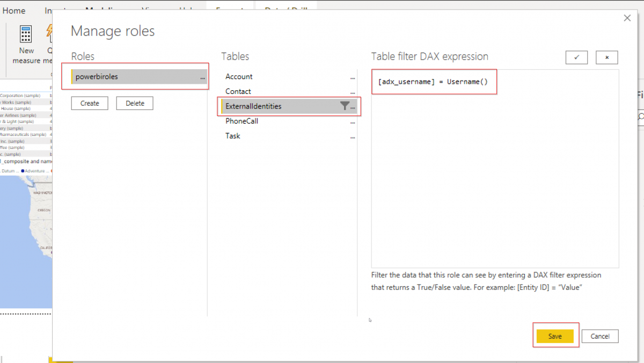Open the ellipsis menu beside Contact table
644x363 pixels.
353,92
